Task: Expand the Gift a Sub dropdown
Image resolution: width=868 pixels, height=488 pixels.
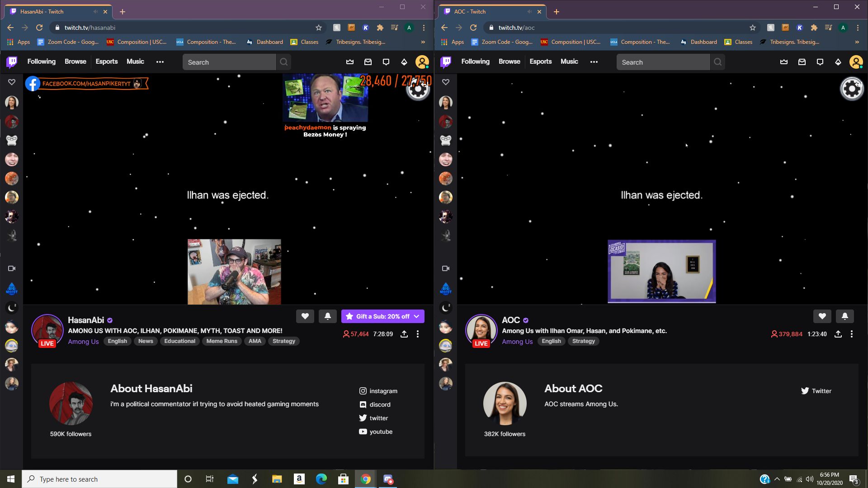Action: [416, 316]
